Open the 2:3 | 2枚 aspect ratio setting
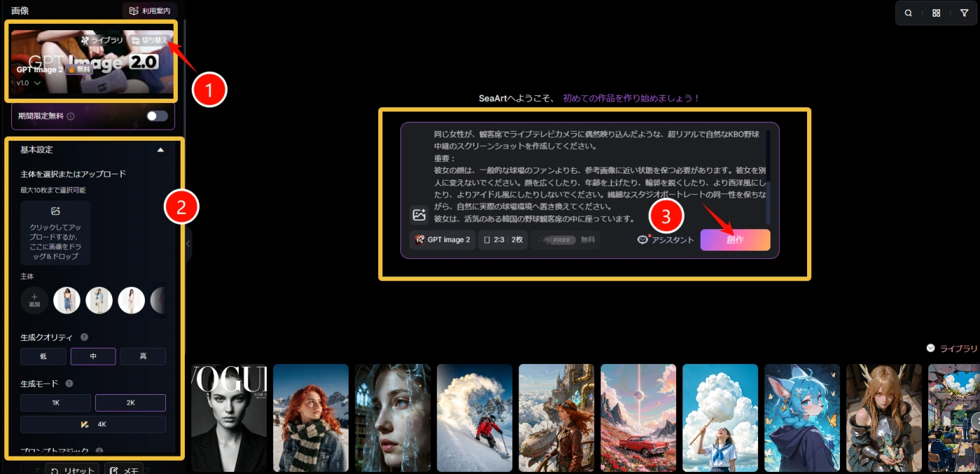Screen dimensions: 980x474 (503, 239)
